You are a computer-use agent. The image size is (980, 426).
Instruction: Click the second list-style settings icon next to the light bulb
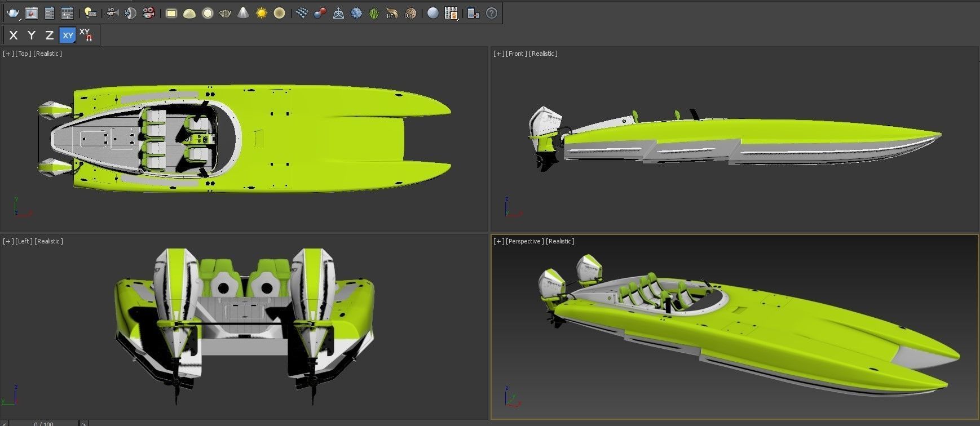67,13
